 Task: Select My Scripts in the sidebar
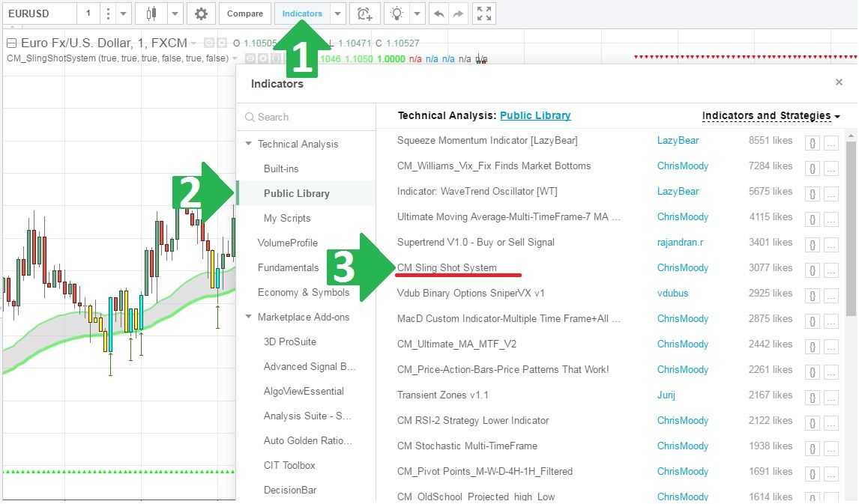tap(287, 218)
